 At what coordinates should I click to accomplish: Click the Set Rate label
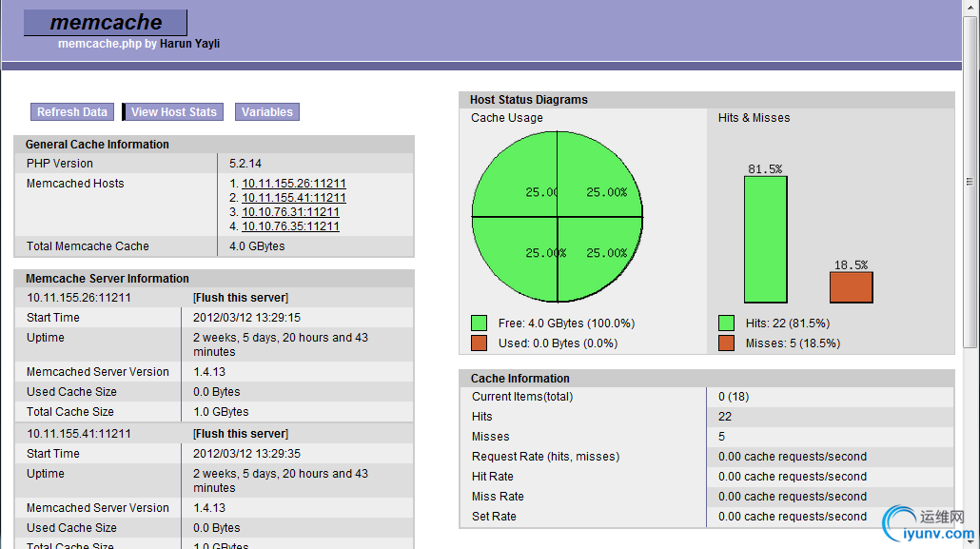pyautogui.click(x=494, y=517)
